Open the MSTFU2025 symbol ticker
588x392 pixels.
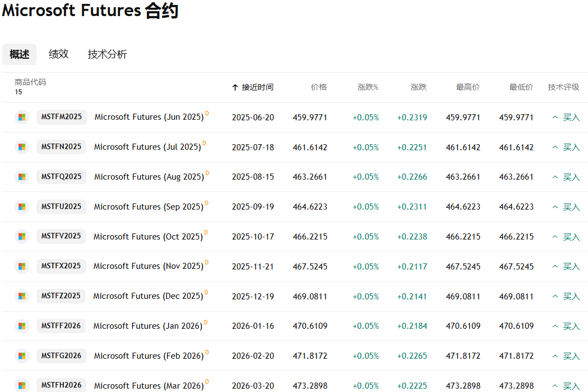point(62,206)
